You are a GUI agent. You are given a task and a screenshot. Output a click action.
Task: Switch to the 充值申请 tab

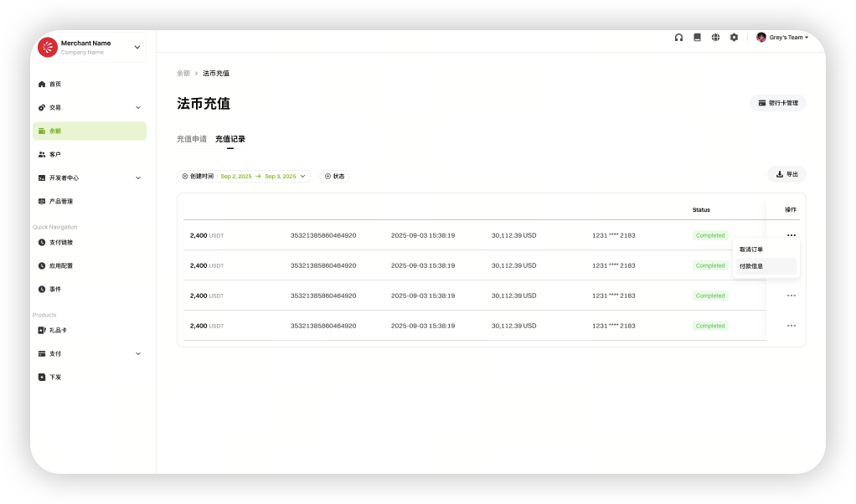(x=192, y=139)
